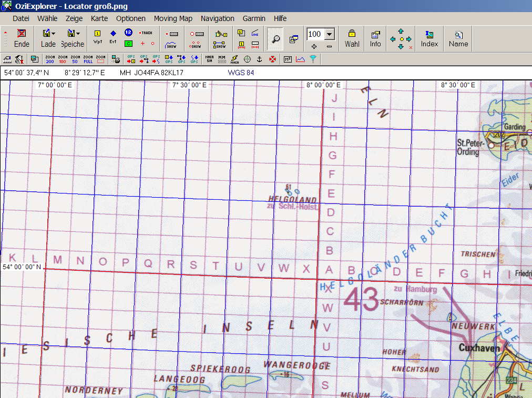Click the print map icon
532x398 pixels.
(116, 59)
